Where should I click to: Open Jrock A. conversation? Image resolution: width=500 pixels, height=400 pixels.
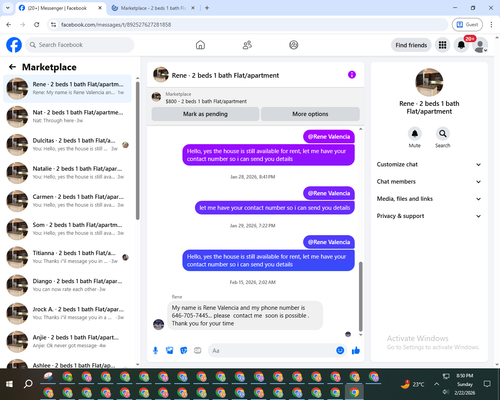[68, 313]
